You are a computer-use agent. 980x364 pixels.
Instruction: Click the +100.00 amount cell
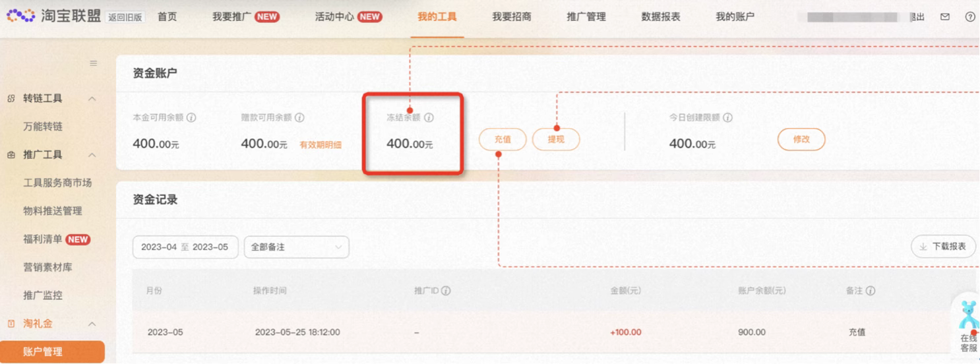(x=626, y=332)
